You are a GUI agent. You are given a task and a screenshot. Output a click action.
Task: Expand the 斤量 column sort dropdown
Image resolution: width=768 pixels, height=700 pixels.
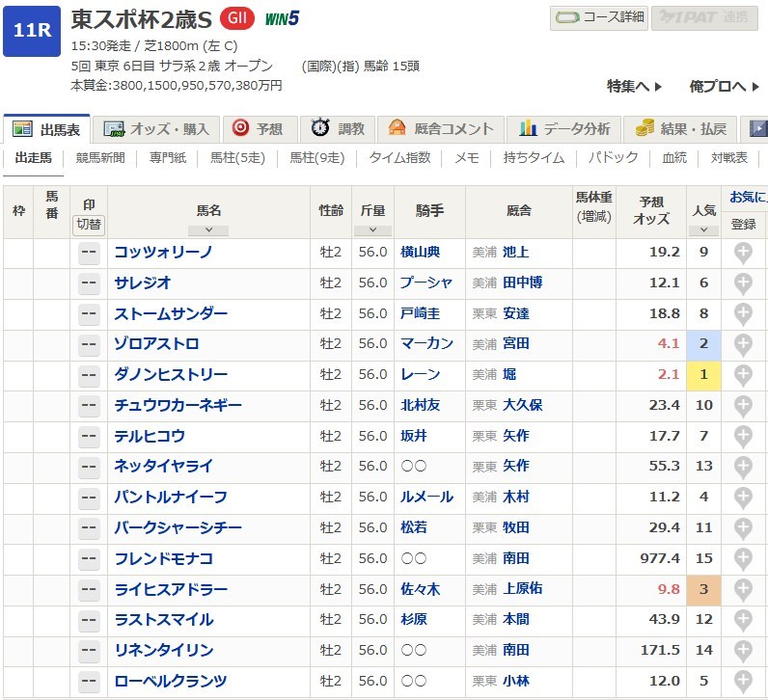tap(372, 230)
